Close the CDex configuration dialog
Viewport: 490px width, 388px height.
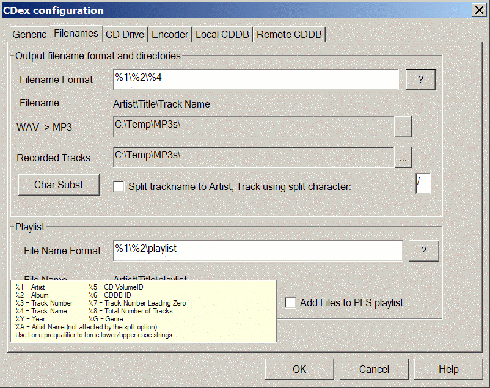pos(479,10)
